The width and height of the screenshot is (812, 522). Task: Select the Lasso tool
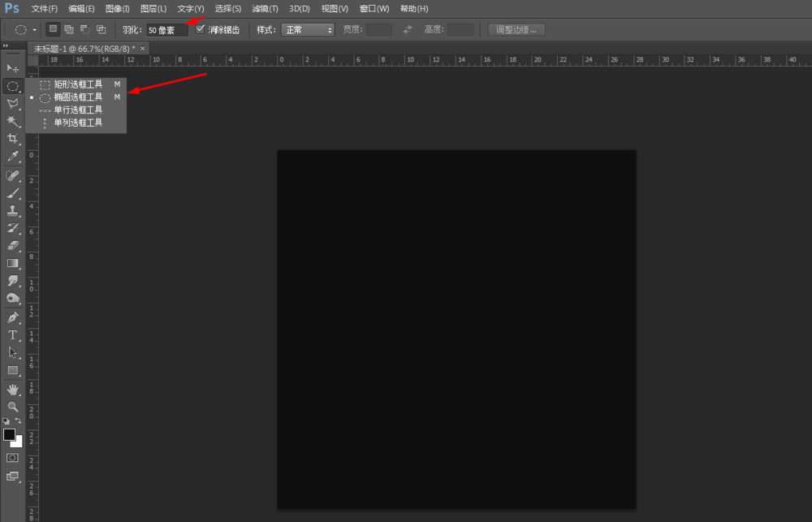click(13, 104)
